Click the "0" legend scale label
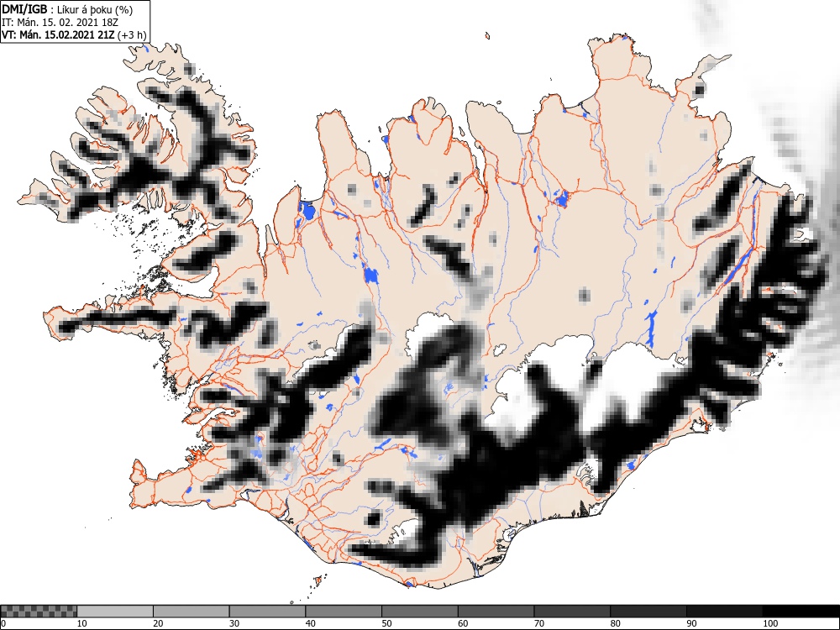 tap(3, 623)
